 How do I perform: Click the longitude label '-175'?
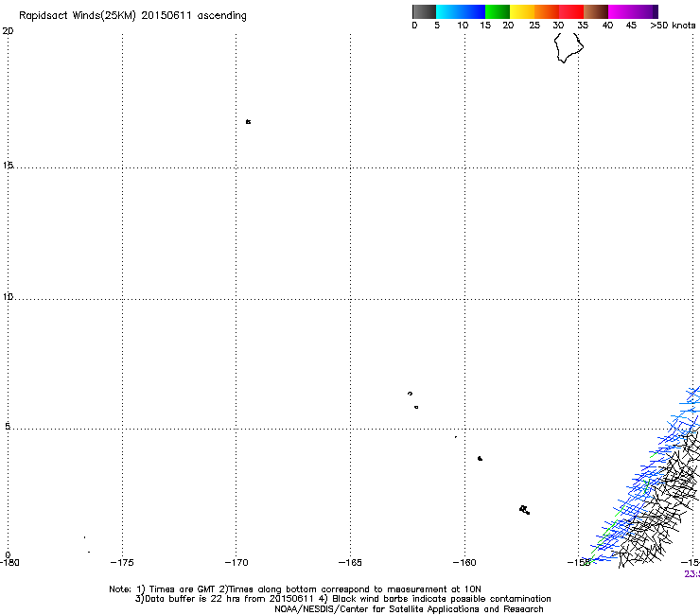(x=122, y=563)
